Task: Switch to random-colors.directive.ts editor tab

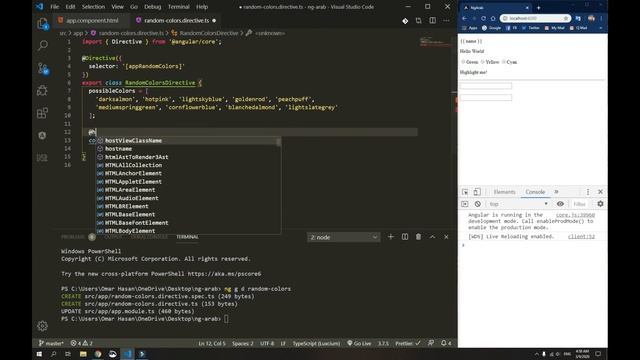Action: (x=176, y=20)
